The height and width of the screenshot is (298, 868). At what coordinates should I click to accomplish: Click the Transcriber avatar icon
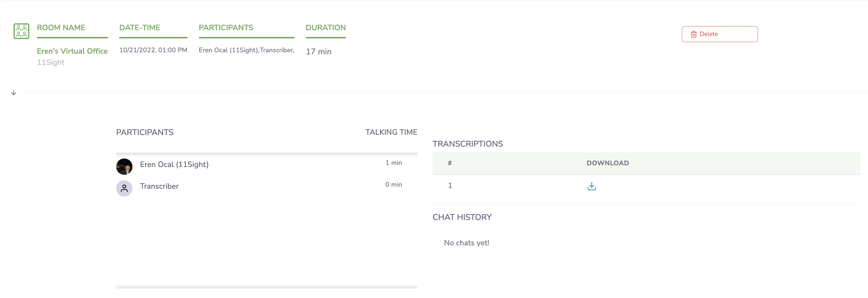(x=124, y=188)
